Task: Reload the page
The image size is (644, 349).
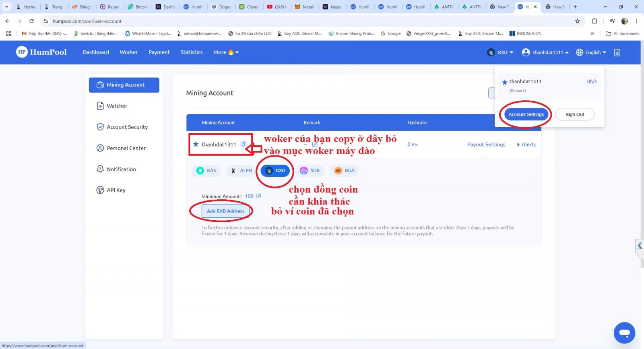Action: pyautogui.click(x=31, y=21)
